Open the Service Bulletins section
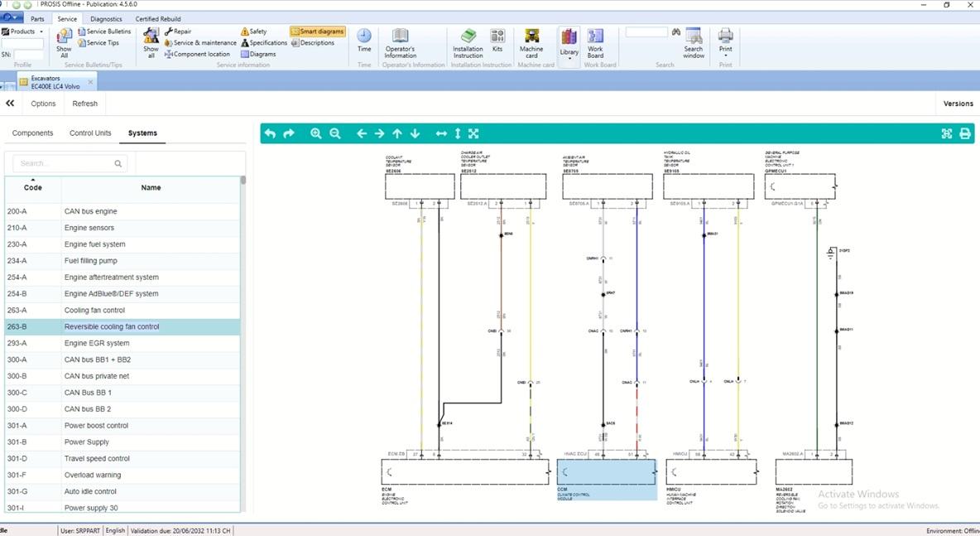 coord(104,31)
